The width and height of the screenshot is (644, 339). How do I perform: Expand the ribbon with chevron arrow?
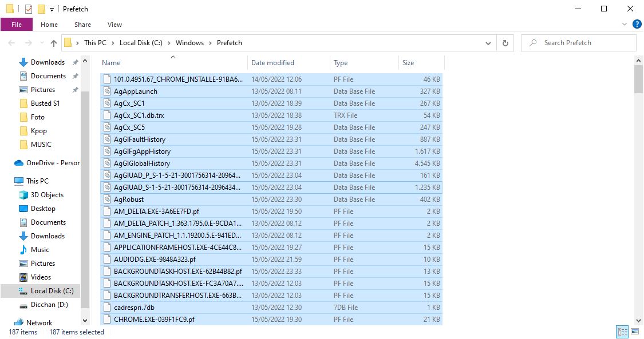coord(625,25)
